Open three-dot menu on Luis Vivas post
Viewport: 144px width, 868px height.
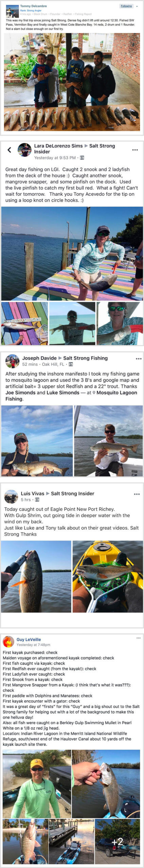(137, 494)
